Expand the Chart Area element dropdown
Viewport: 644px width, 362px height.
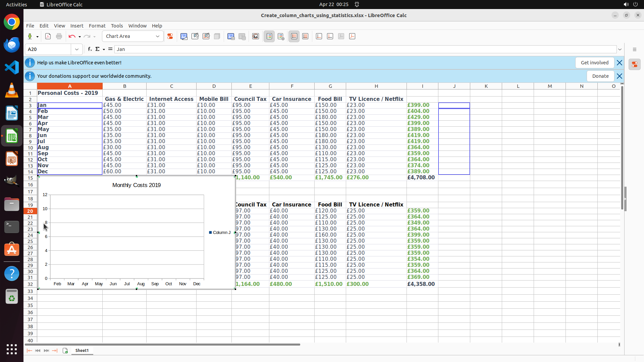tap(158, 36)
